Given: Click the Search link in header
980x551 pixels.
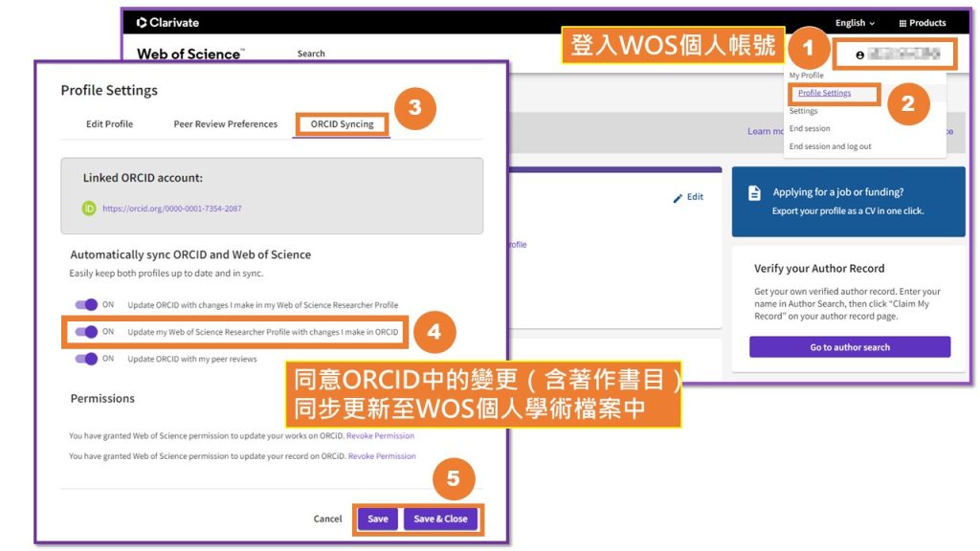Looking at the screenshot, I should point(311,54).
